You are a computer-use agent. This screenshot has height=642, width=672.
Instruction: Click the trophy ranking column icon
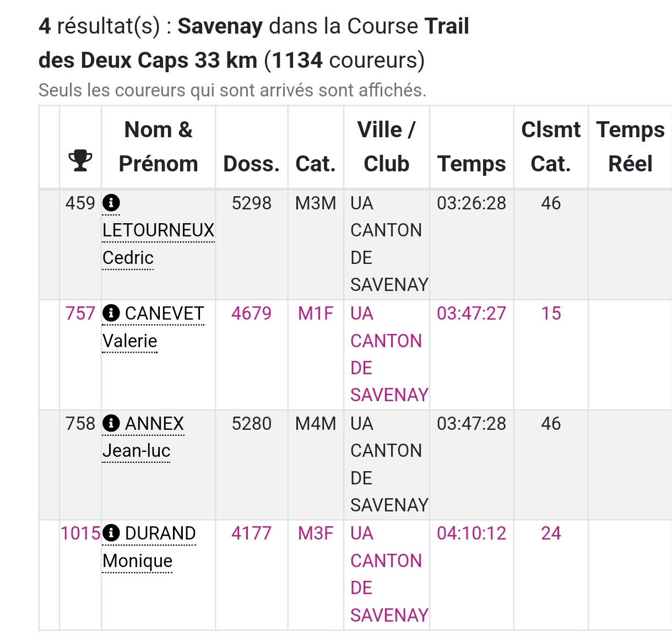[80, 160]
